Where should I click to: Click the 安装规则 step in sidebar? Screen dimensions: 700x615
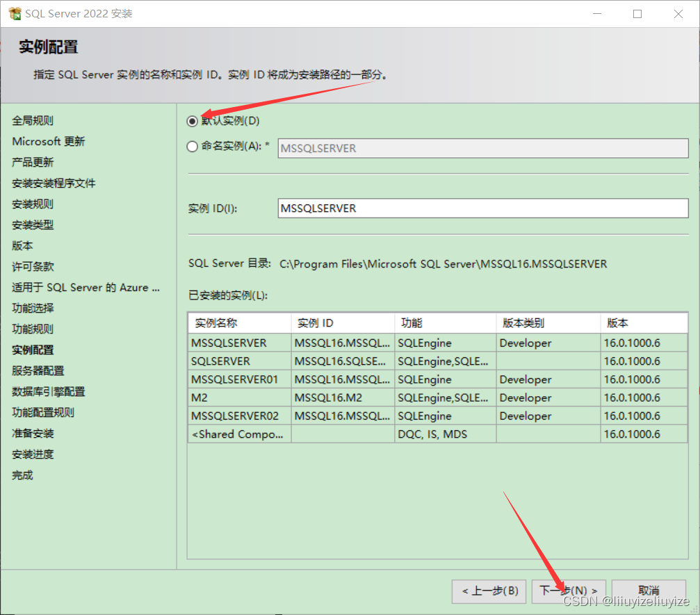[33, 204]
